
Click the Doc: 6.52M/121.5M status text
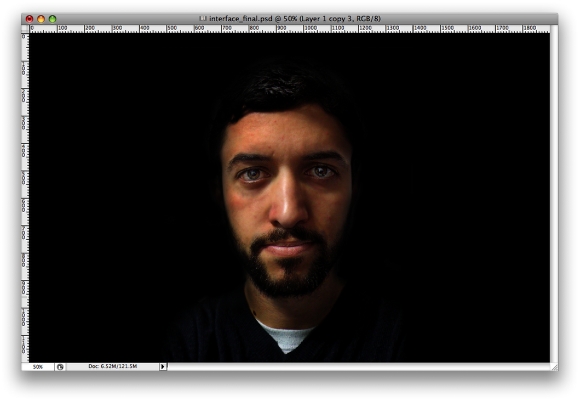(112, 366)
